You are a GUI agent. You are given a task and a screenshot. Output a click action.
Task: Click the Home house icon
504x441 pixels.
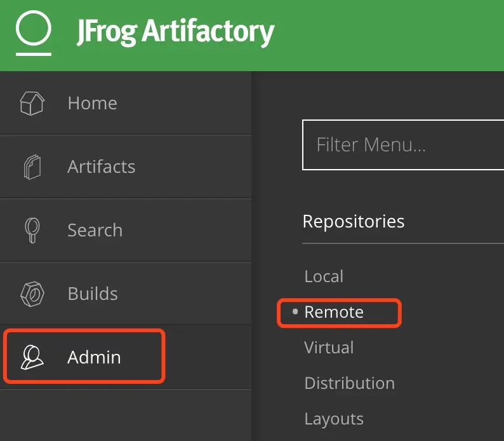click(32, 103)
